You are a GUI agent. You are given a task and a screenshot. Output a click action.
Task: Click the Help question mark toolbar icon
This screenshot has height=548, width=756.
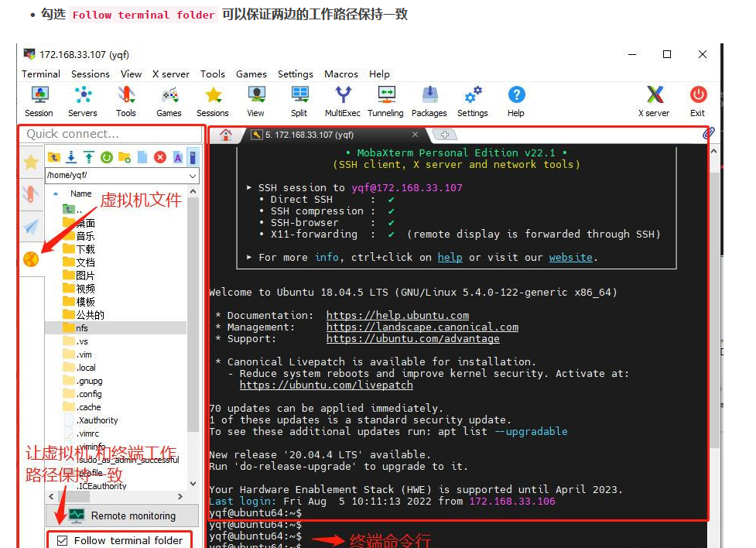516,101
